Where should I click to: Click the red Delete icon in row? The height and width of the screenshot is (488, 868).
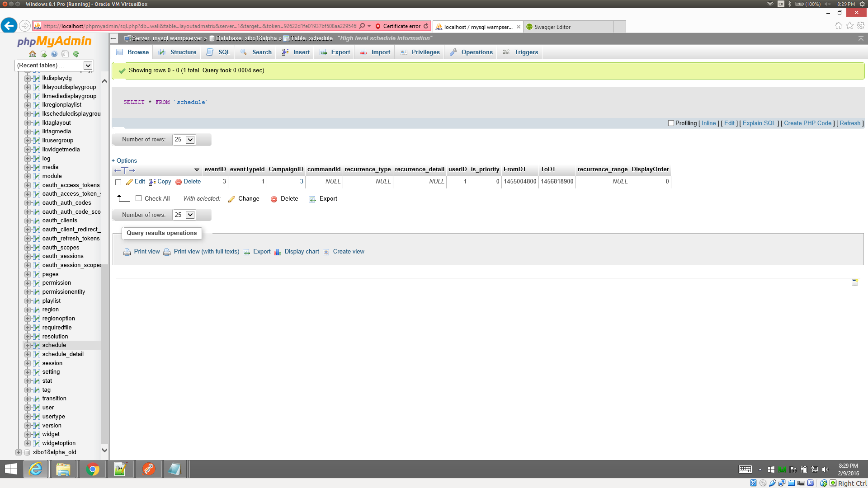[179, 182]
